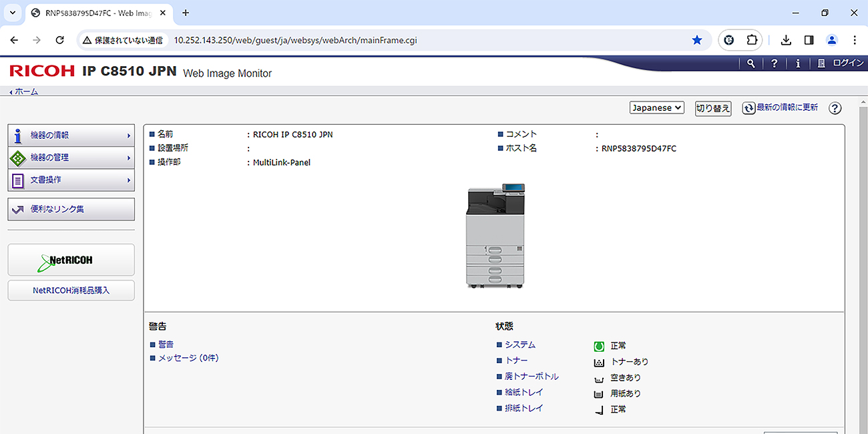Refresh the page using 最新の情報に更新 icon
Image resolution: width=868 pixels, height=434 pixels.
coord(748,107)
